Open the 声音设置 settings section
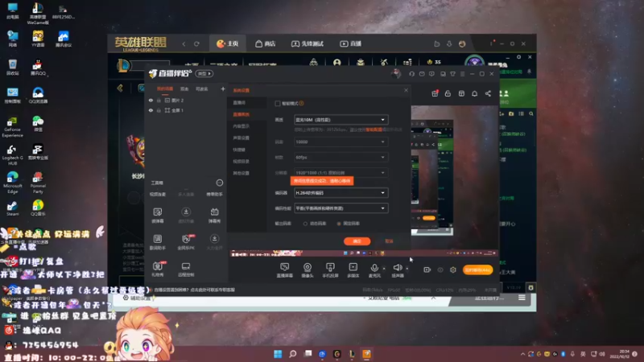 coord(241,138)
